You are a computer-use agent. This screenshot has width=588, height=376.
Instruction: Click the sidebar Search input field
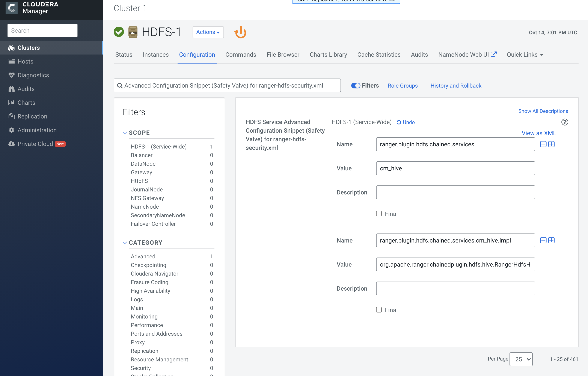click(x=42, y=30)
